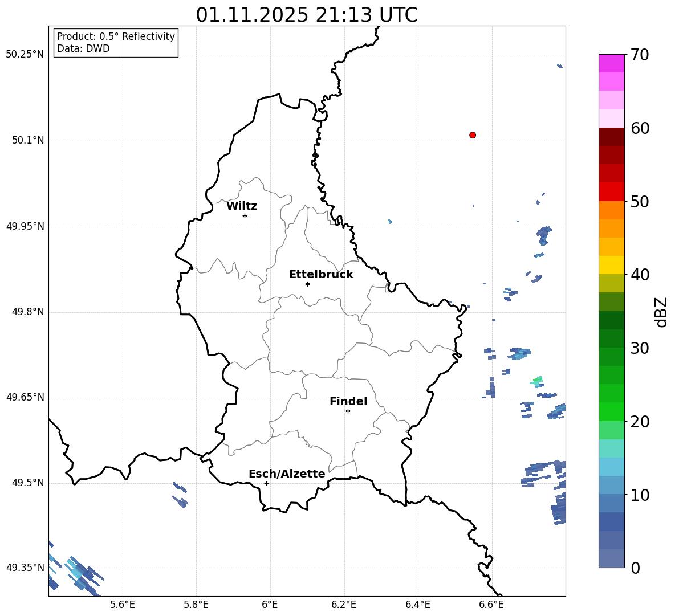This screenshot has width=675, height=616.
Task: Click the 6.4°E longitude label
Action: [x=417, y=605]
